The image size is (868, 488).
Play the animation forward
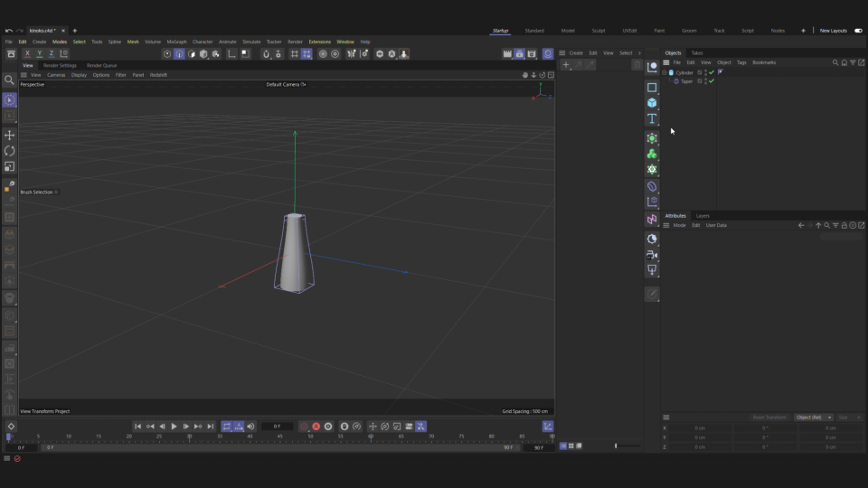(174, 427)
